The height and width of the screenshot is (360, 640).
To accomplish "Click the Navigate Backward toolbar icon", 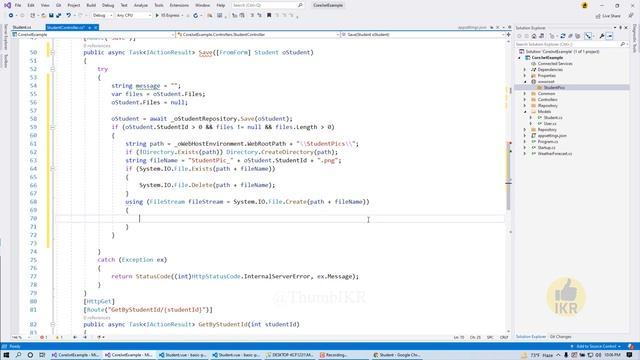I will click(11, 16).
